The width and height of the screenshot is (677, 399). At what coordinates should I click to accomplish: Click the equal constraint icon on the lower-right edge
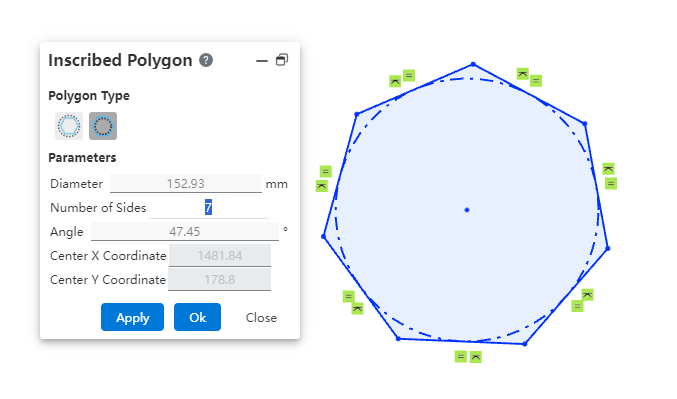point(577,306)
